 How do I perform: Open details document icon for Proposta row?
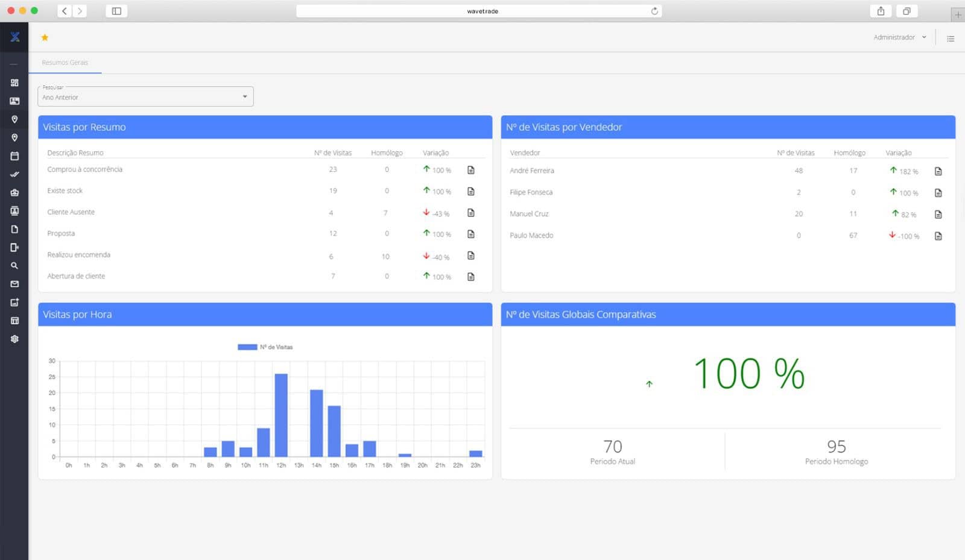[x=471, y=234]
